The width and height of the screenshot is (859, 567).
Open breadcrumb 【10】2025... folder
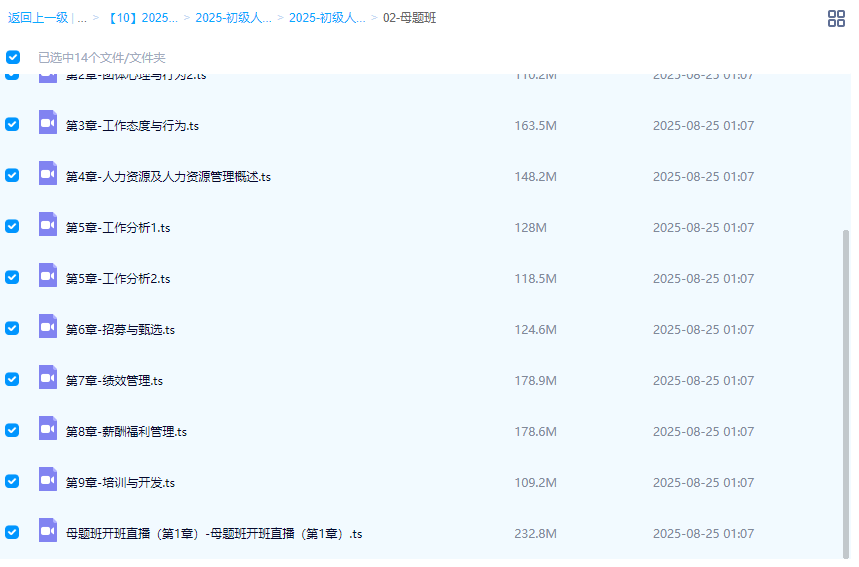(141, 18)
